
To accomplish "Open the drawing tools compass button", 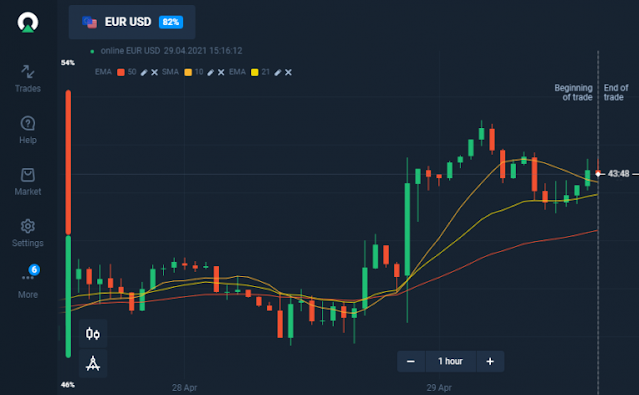I will click(x=93, y=363).
